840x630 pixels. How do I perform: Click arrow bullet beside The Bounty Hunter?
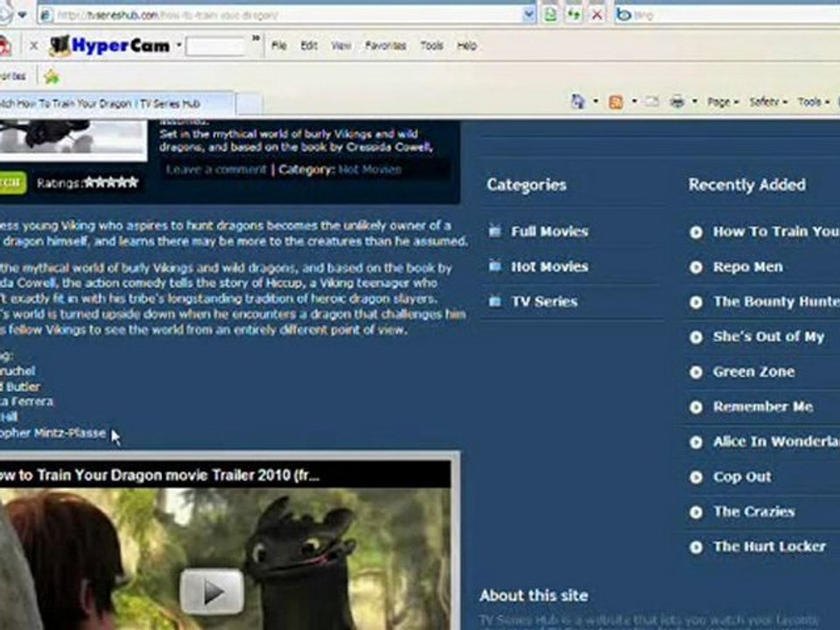tap(696, 302)
